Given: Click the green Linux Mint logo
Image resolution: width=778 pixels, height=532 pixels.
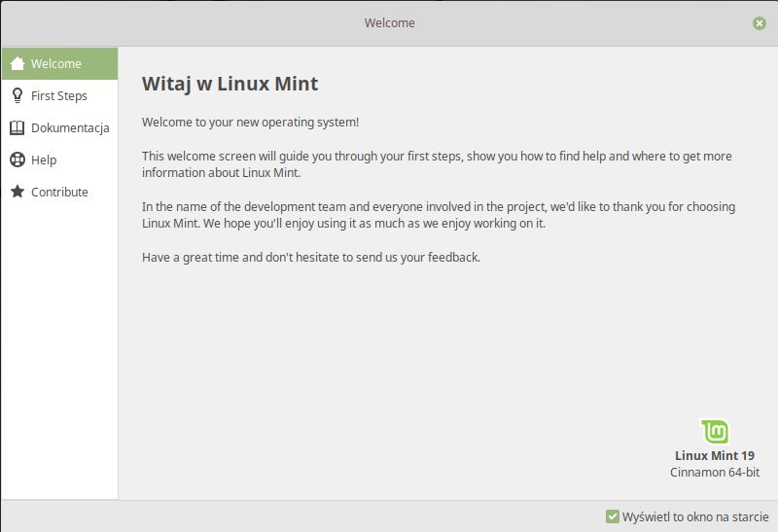Looking at the screenshot, I should point(715,431).
